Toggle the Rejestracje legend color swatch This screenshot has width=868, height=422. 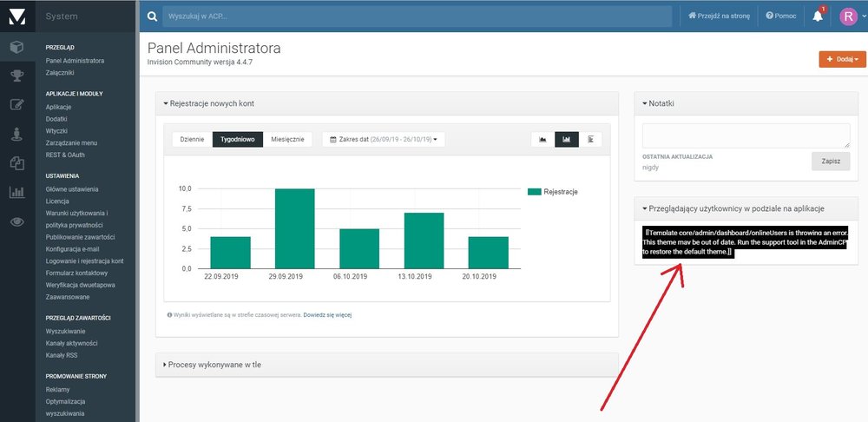point(534,192)
